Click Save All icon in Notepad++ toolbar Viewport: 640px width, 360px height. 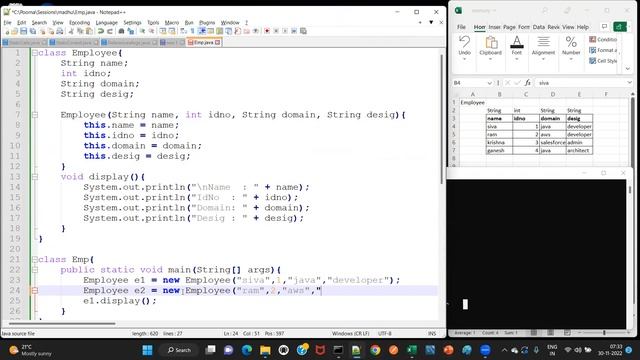point(33,31)
